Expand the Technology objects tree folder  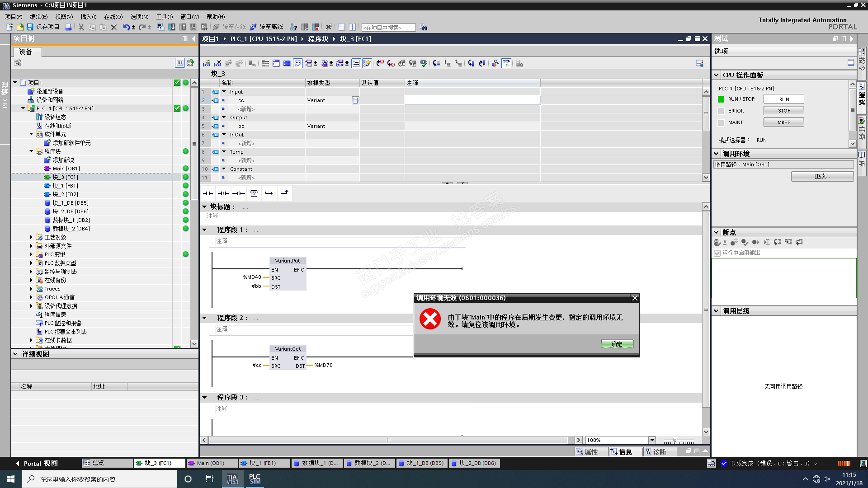click(31, 237)
